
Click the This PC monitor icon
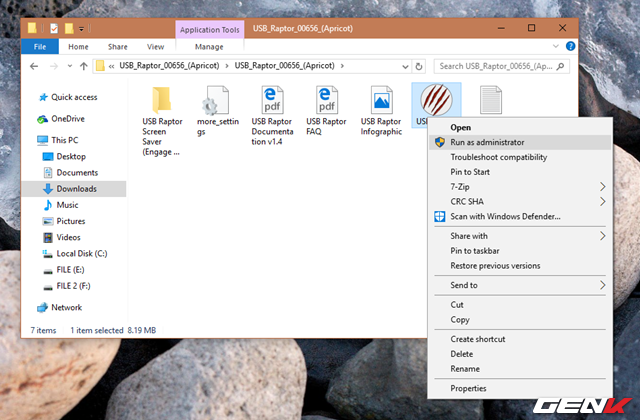tap(42, 140)
